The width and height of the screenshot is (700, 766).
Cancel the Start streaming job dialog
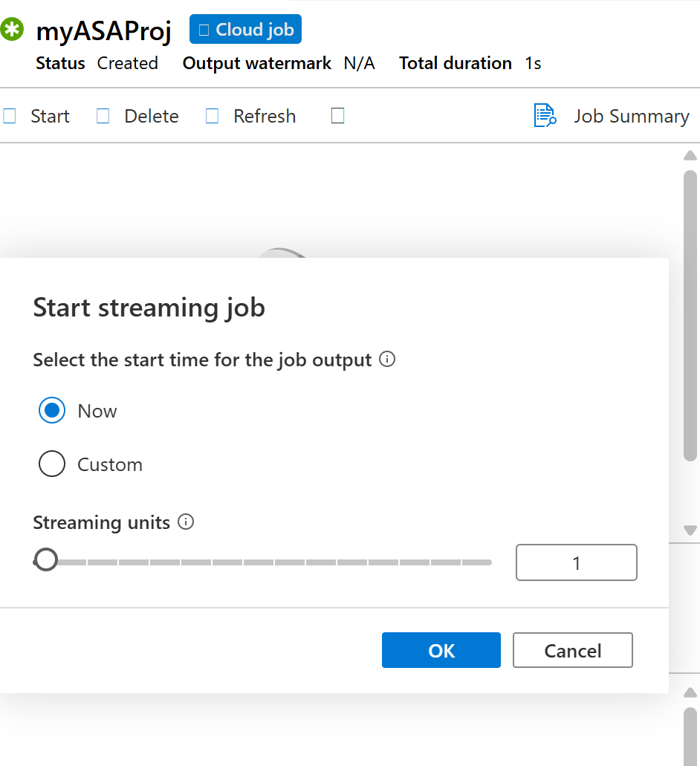(x=572, y=651)
